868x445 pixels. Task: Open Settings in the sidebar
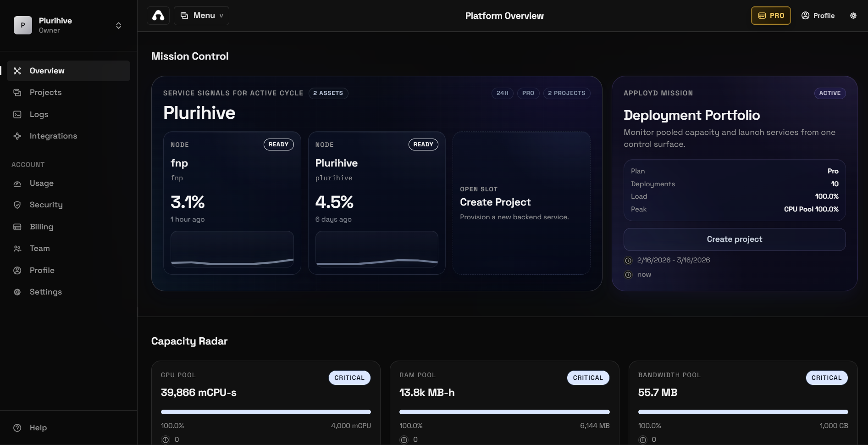point(68,292)
